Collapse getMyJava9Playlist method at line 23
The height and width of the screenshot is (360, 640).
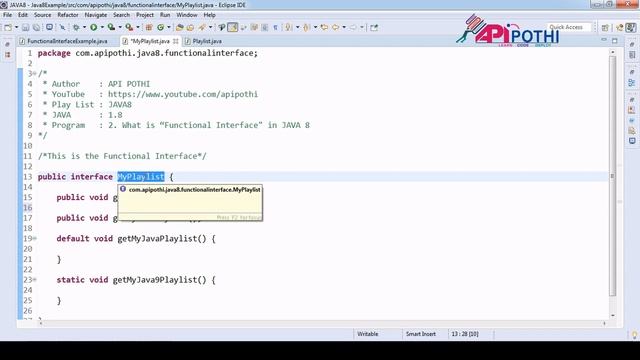point(35,280)
